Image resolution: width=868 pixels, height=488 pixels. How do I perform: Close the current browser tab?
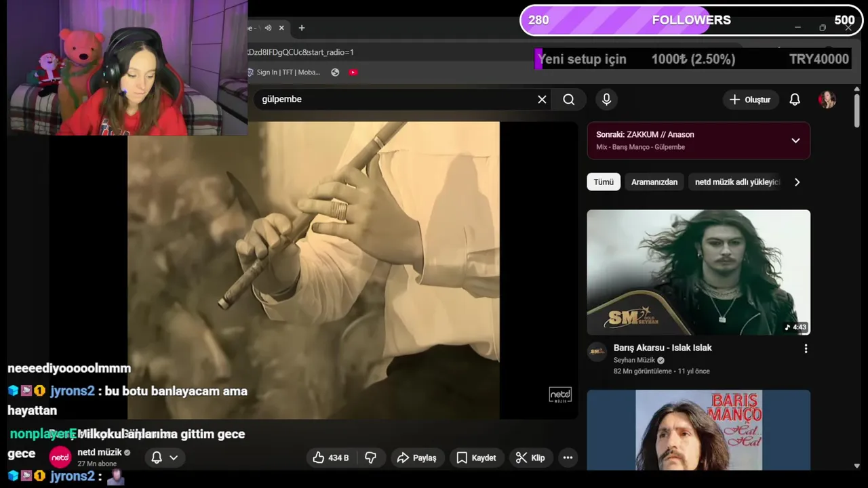[281, 28]
